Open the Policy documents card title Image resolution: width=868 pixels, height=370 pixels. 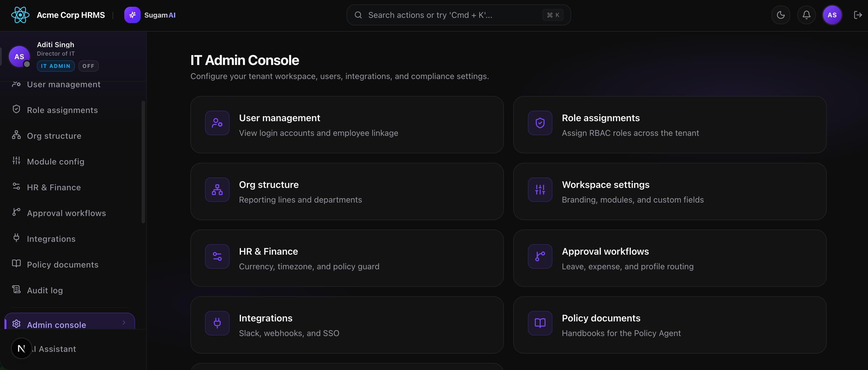click(601, 318)
